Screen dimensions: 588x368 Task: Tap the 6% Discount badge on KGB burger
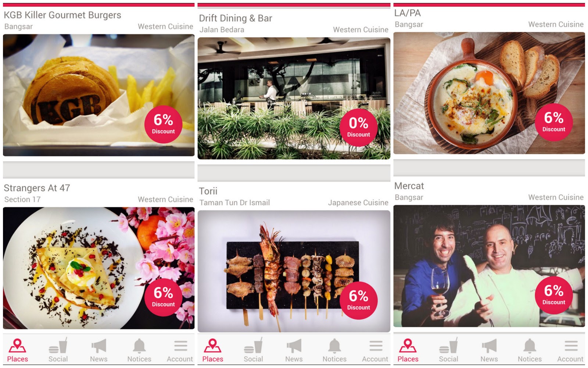click(163, 124)
